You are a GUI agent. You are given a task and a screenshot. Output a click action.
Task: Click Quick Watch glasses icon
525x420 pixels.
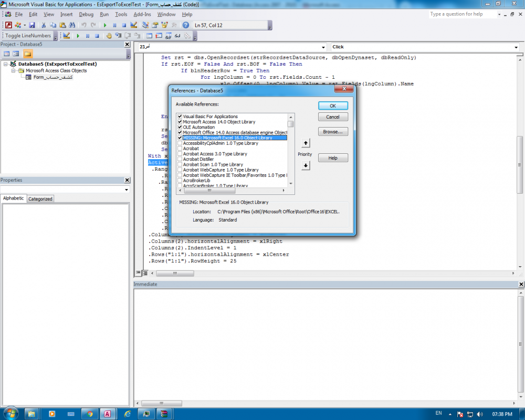(x=177, y=36)
